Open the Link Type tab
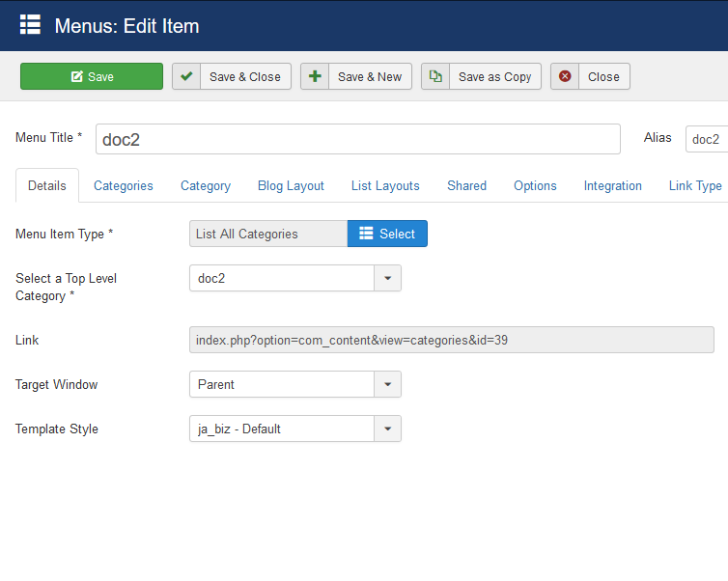Viewport: 728px width, 581px height. tap(695, 185)
